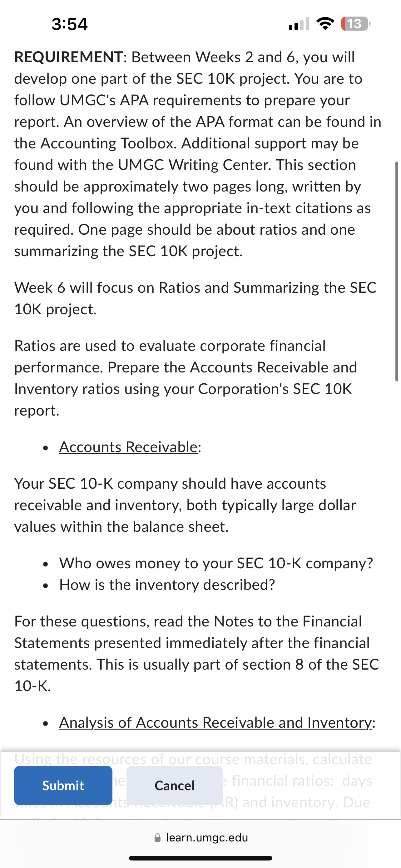
Task: Tap the 3:54 clock in status bar
Action: pyautogui.click(x=70, y=24)
